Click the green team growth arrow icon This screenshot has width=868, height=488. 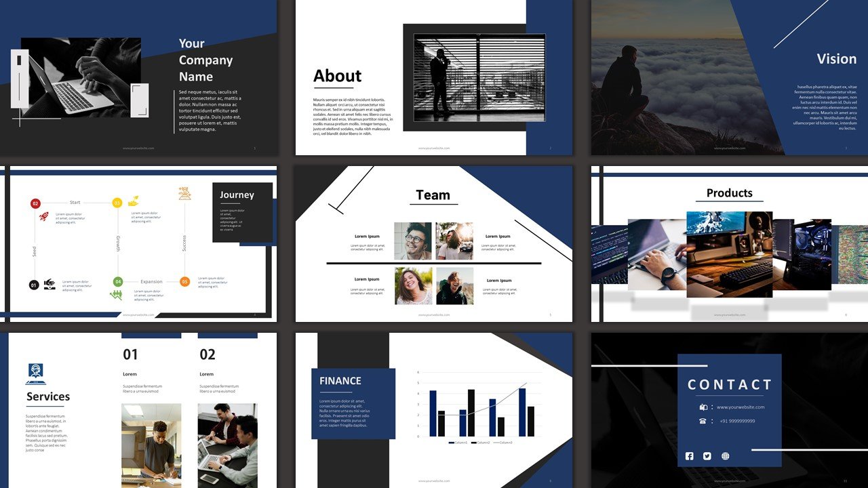(117, 295)
